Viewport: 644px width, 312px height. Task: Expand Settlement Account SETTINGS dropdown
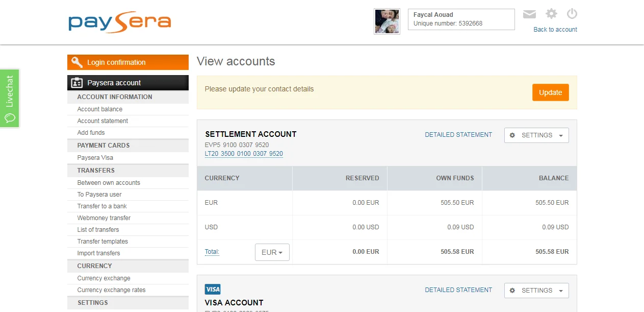tap(536, 135)
